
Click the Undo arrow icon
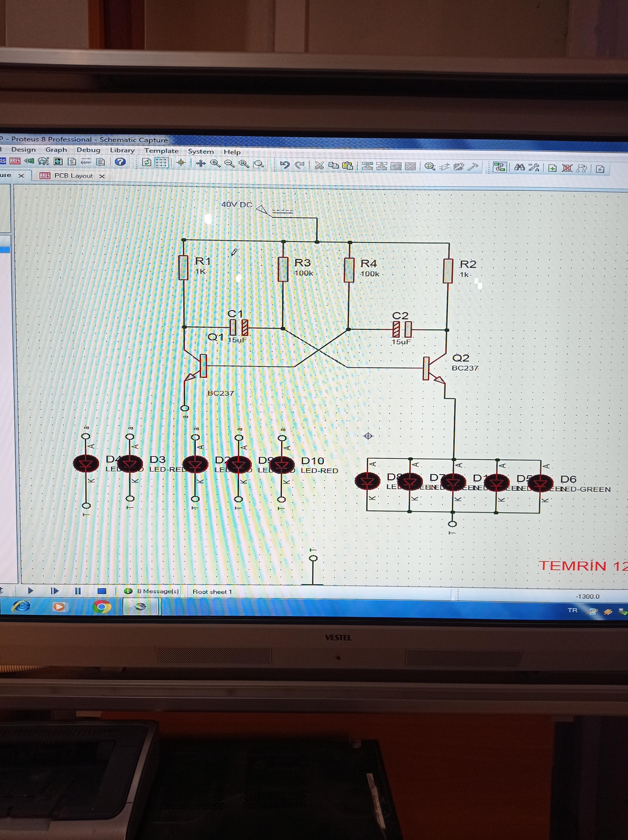(285, 165)
